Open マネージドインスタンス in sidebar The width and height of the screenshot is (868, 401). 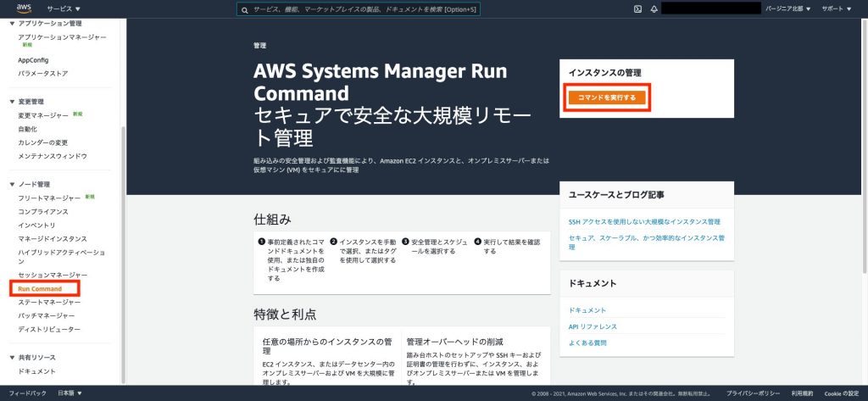(x=53, y=239)
